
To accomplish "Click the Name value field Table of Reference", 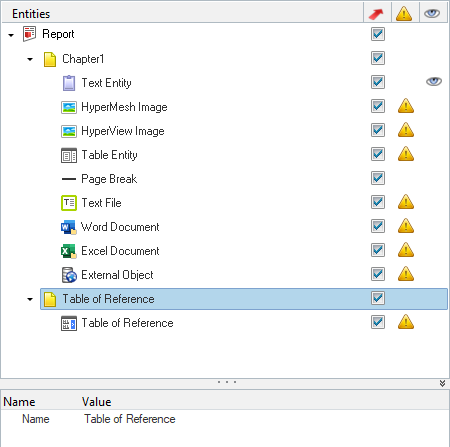I will 130,419.
